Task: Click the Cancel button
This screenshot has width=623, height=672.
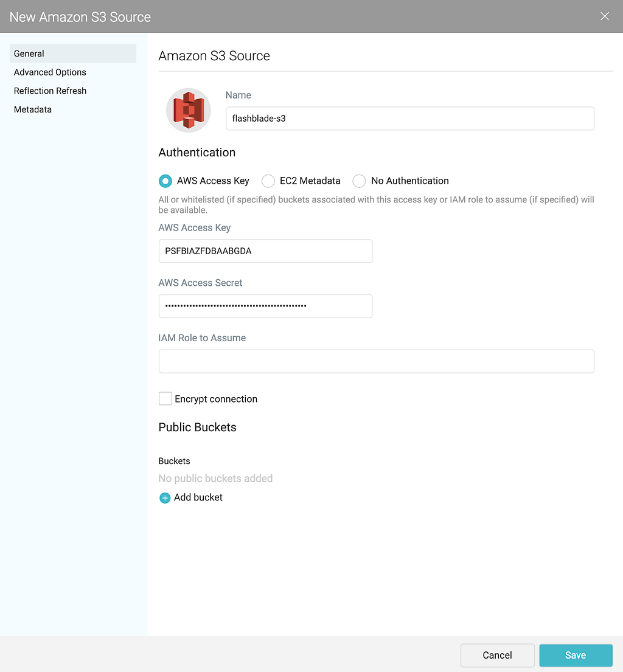Action: (x=498, y=656)
